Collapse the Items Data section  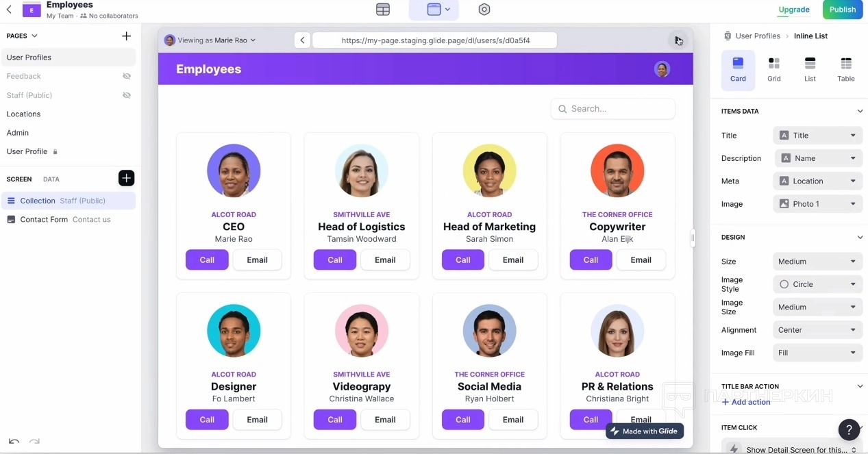coord(860,111)
